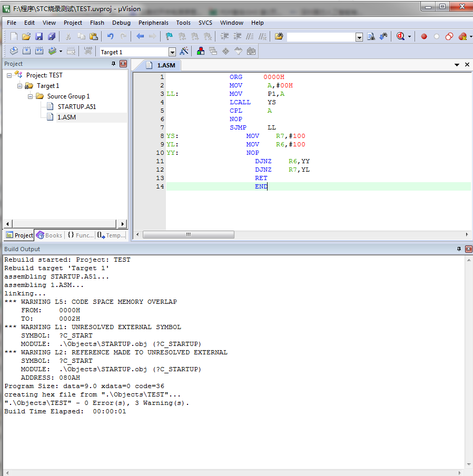
Task: Close the Build Output panel
Action: click(x=469, y=249)
